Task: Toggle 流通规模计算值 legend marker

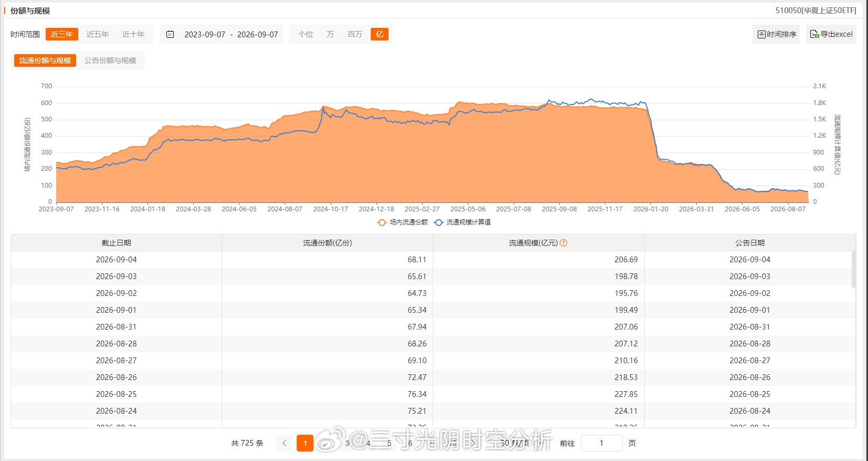Action: (438, 222)
